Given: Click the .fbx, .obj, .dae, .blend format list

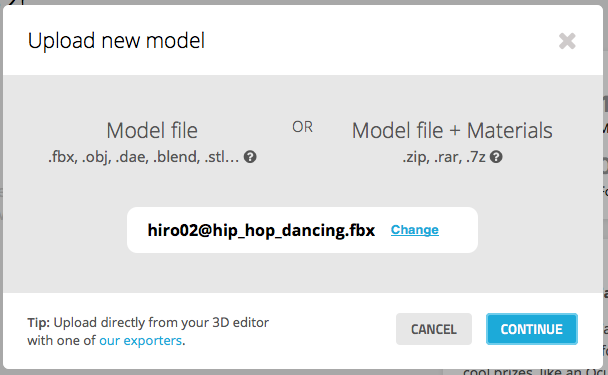Looking at the screenshot, I should [x=143, y=157].
